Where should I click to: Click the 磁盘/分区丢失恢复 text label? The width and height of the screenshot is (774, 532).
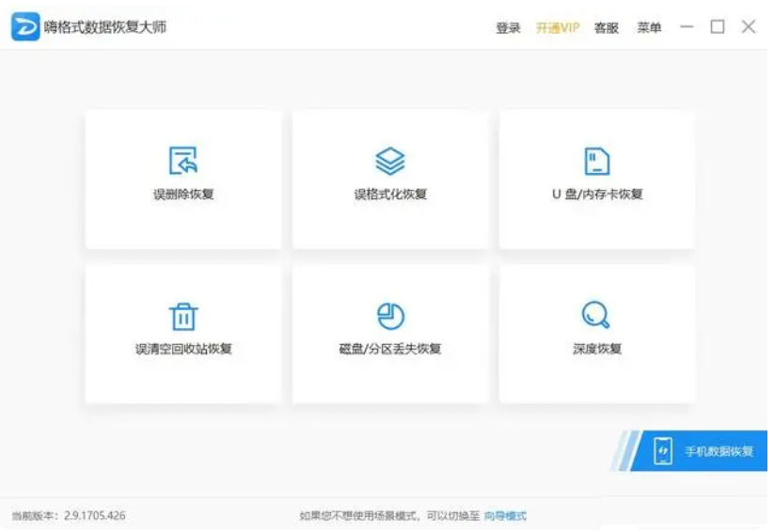coord(390,349)
